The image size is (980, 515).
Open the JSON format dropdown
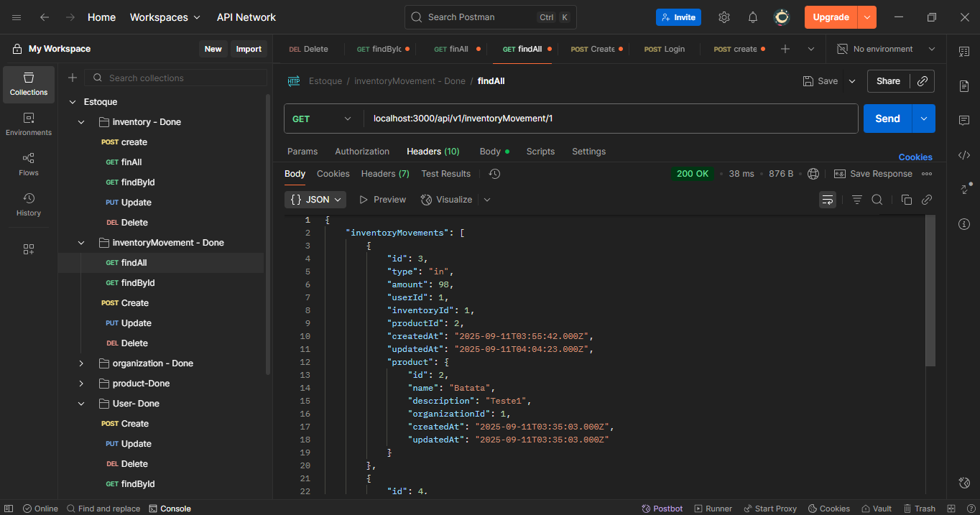click(x=315, y=200)
